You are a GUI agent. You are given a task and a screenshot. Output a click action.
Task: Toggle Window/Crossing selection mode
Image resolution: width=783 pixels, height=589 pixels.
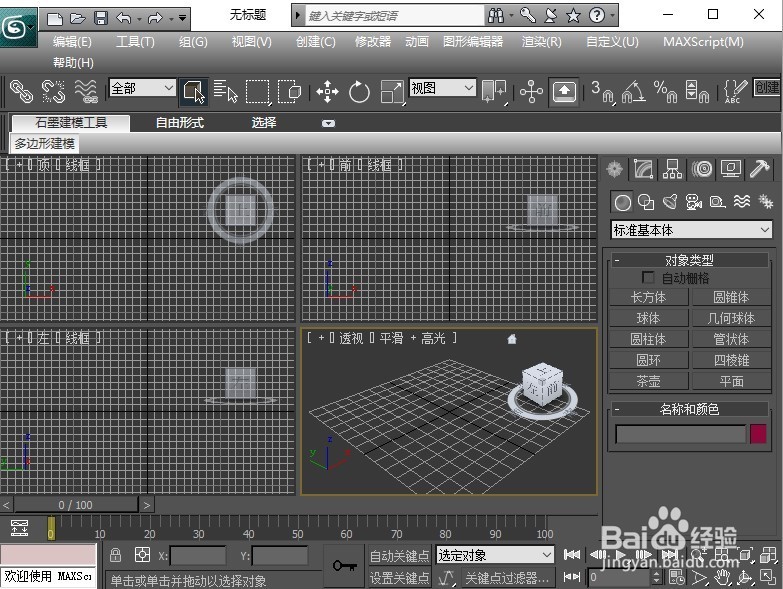tap(290, 92)
